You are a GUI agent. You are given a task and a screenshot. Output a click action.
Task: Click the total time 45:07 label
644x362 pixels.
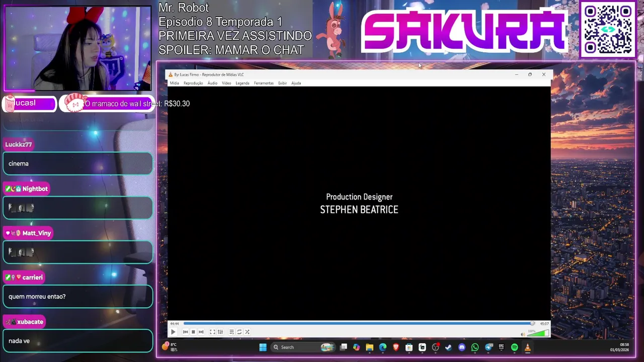click(x=544, y=324)
